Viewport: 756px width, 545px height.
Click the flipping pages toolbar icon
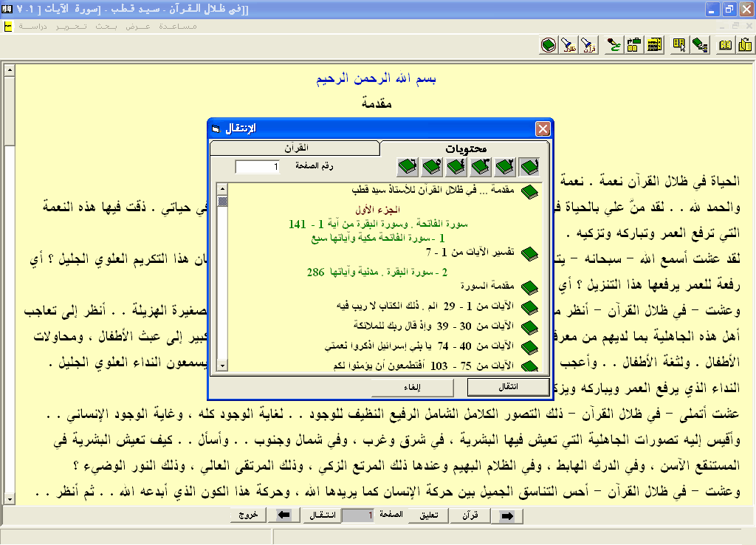(745, 45)
